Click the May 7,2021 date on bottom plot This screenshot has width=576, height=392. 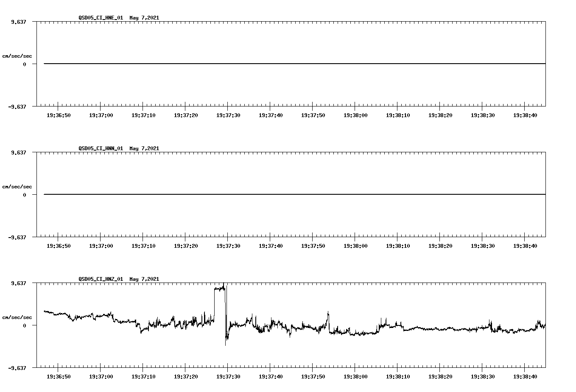(x=144, y=279)
